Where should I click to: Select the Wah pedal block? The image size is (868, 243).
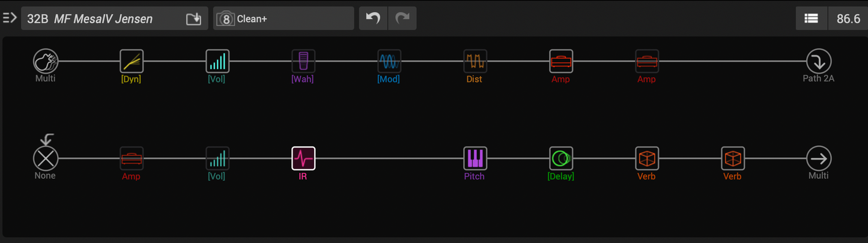[303, 61]
